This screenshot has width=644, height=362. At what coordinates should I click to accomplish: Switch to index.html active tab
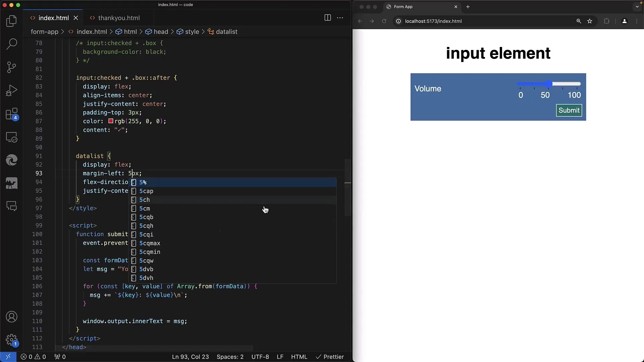53,18
